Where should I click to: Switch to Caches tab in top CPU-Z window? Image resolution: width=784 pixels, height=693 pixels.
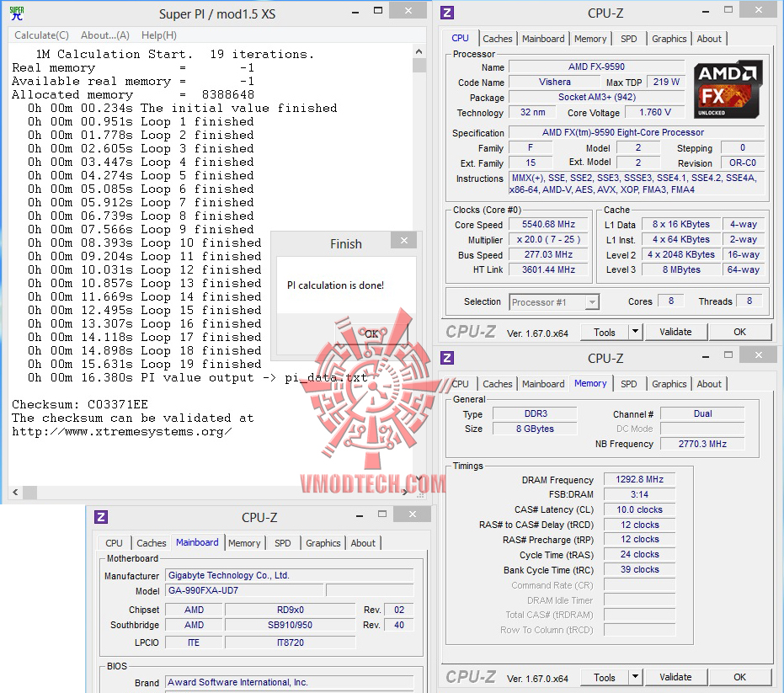coord(497,39)
